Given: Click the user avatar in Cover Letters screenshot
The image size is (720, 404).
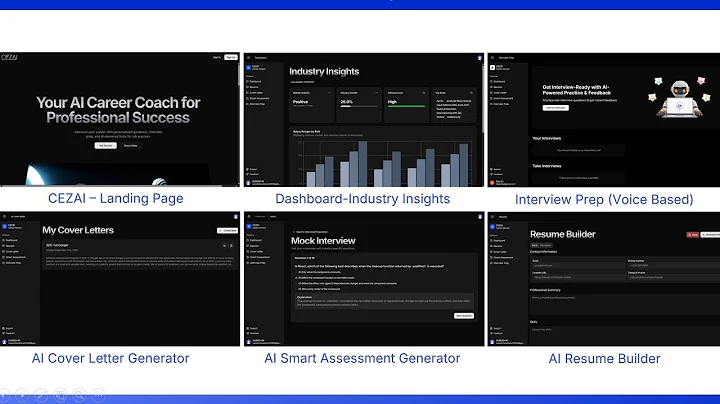Looking at the screenshot, I should pyautogui.click(x=236, y=217).
